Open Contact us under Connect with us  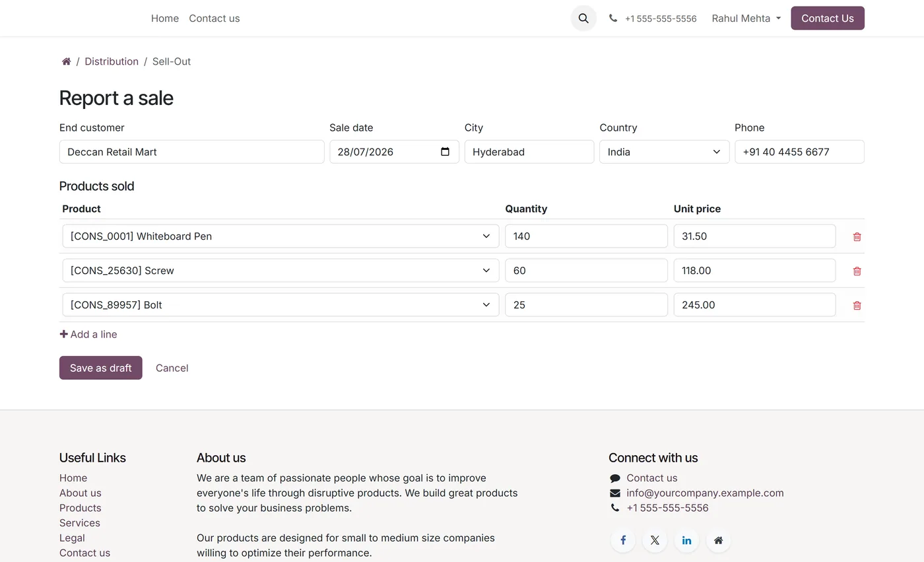652,478
